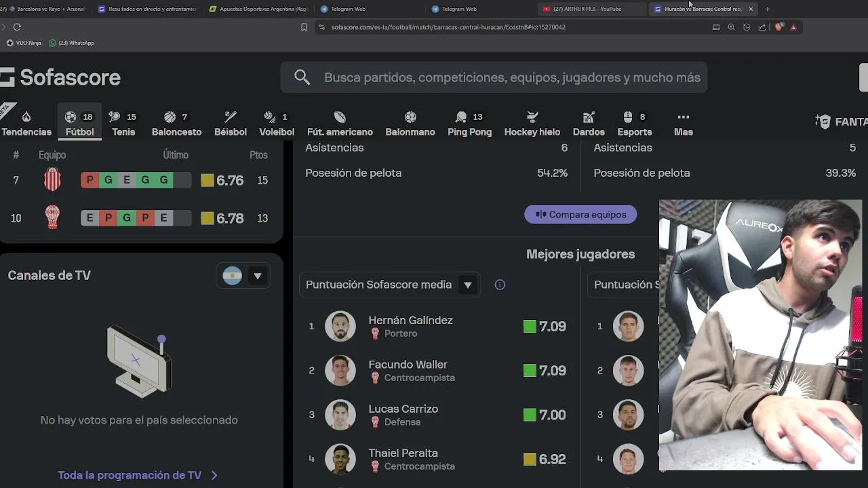Click the site info icon before the URL
868x488 pixels.
click(x=322, y=27)
